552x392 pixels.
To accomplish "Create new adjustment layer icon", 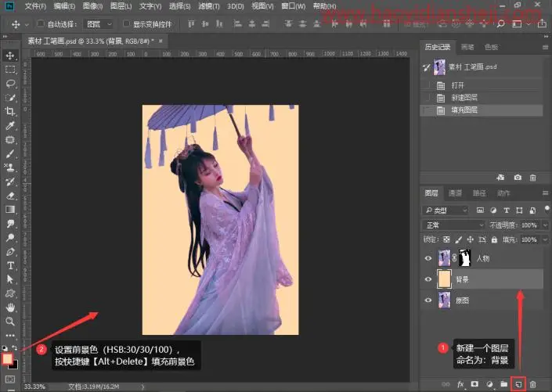I will pyautogui.click(x=489, y=384).
